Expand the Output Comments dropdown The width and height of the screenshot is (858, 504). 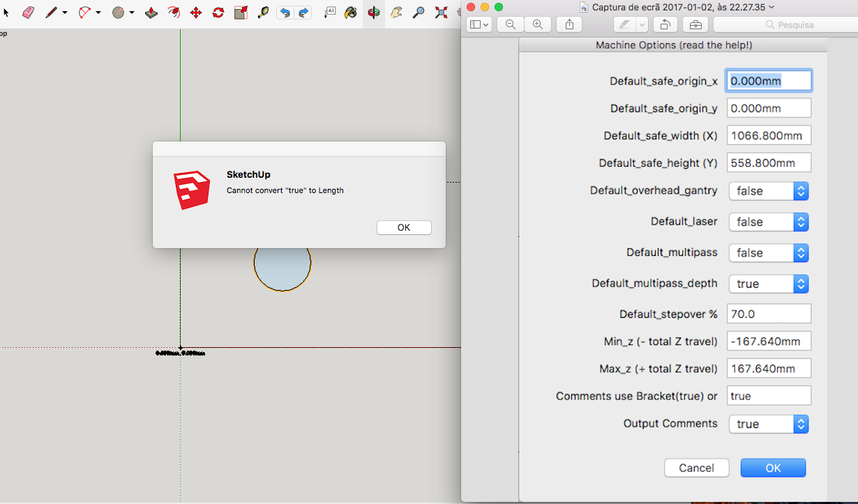768,424
